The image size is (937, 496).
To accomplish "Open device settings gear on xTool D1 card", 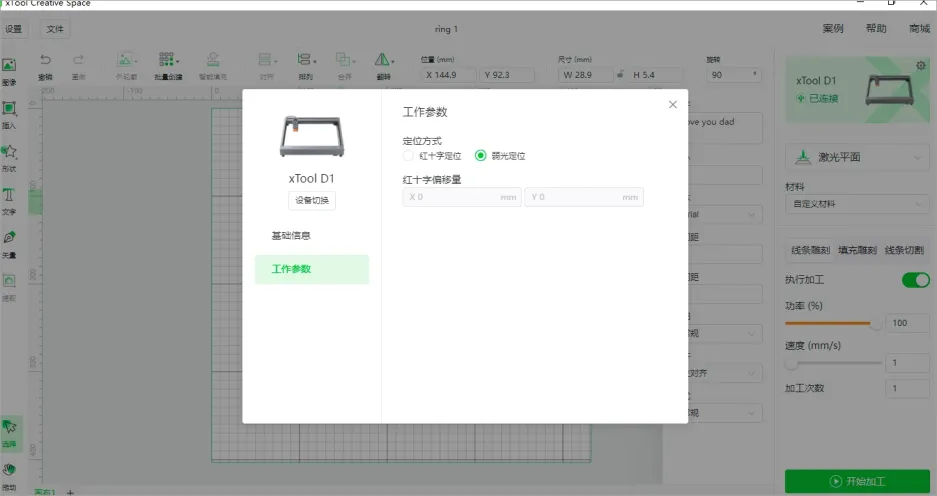I will (x=921, y=65).
